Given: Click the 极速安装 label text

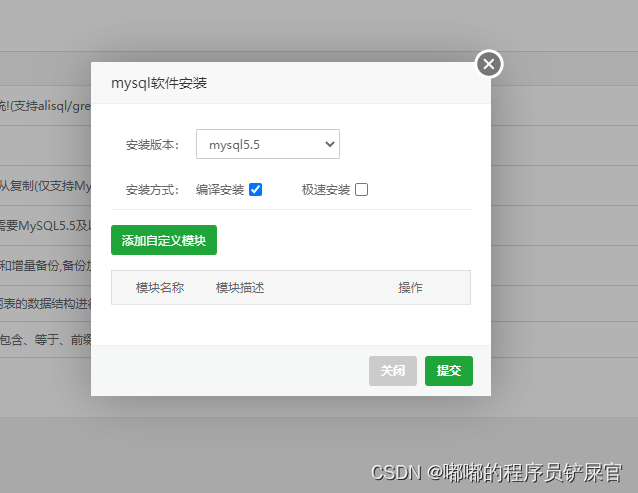Looking at the screenshot, I should coord(326,190).
